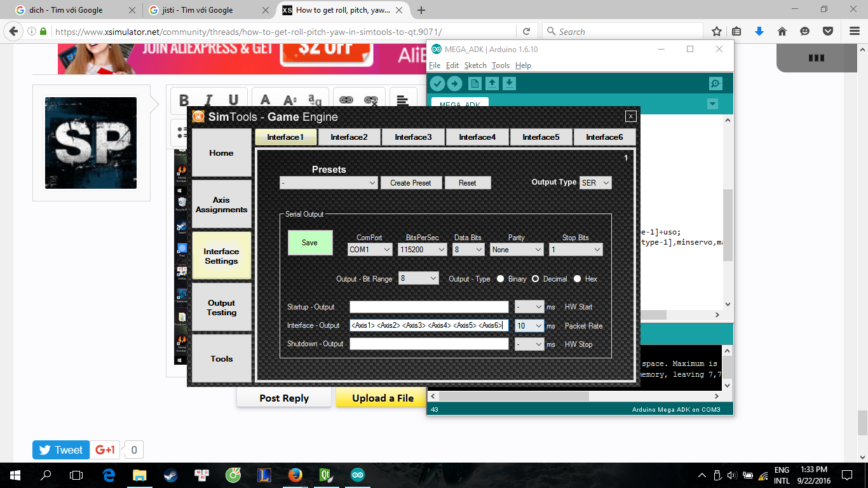This screenshot has height=488, width=868.
Task: Open SimTools Output Testing page
Action: tap(221, 308)
